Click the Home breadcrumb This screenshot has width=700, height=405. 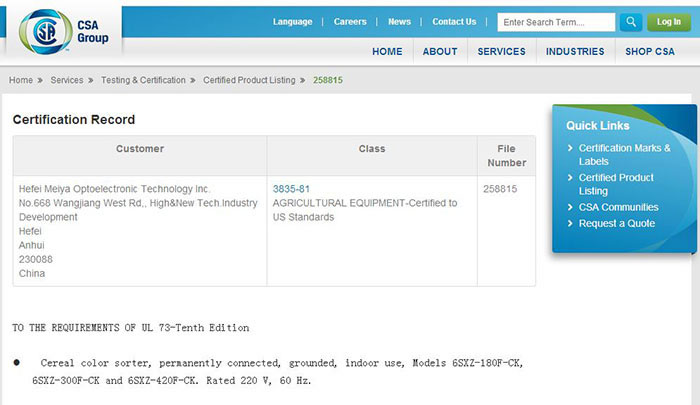[21, 80]
